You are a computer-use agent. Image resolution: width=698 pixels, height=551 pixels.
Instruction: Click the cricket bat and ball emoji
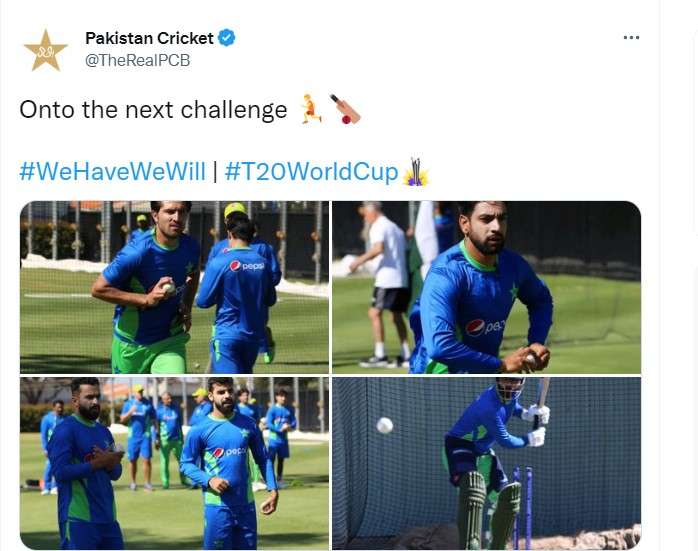345,109
